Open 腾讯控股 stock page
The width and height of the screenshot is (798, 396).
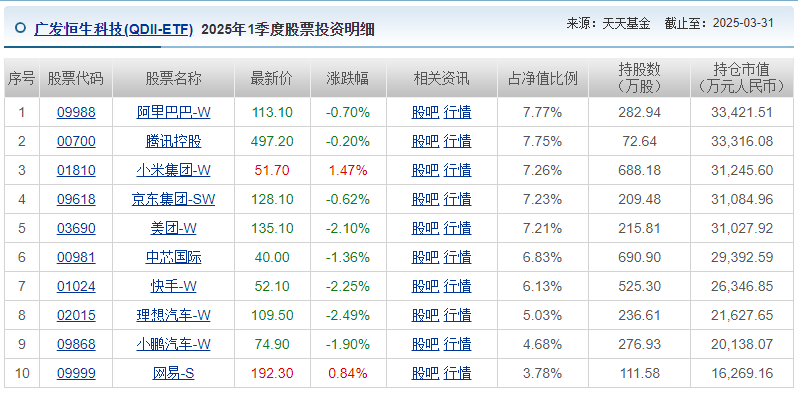[x=173, y=141]
